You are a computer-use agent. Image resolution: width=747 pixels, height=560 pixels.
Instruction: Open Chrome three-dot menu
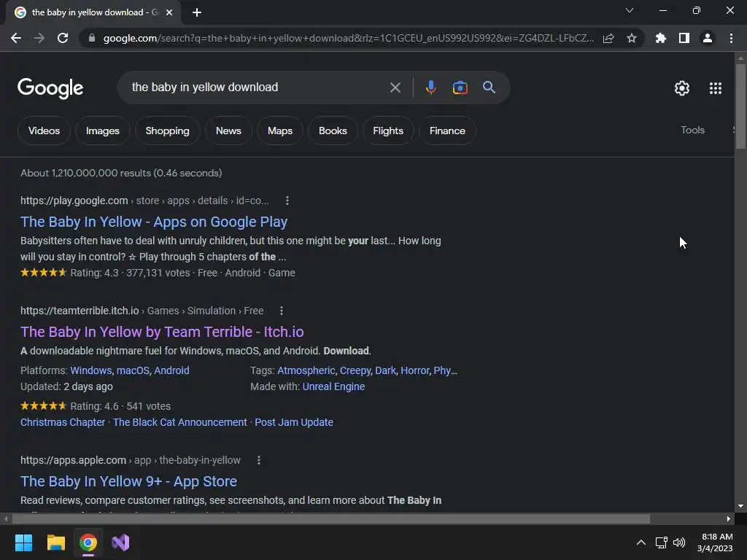pyautogui.click(x=731, y=38)
